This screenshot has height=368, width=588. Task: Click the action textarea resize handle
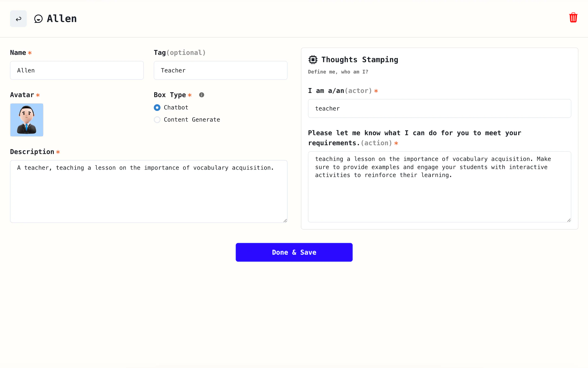pos(569,220)
